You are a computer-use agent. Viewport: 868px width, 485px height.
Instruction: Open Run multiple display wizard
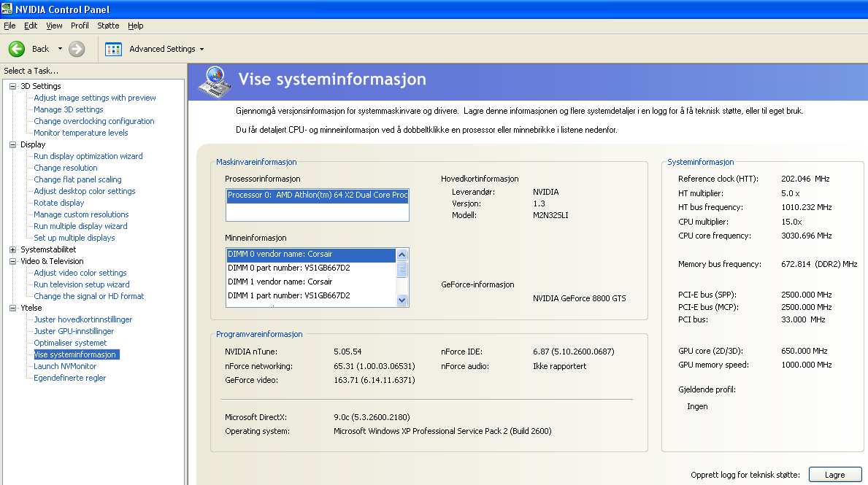pyautogui.click(x=81, y=225)
